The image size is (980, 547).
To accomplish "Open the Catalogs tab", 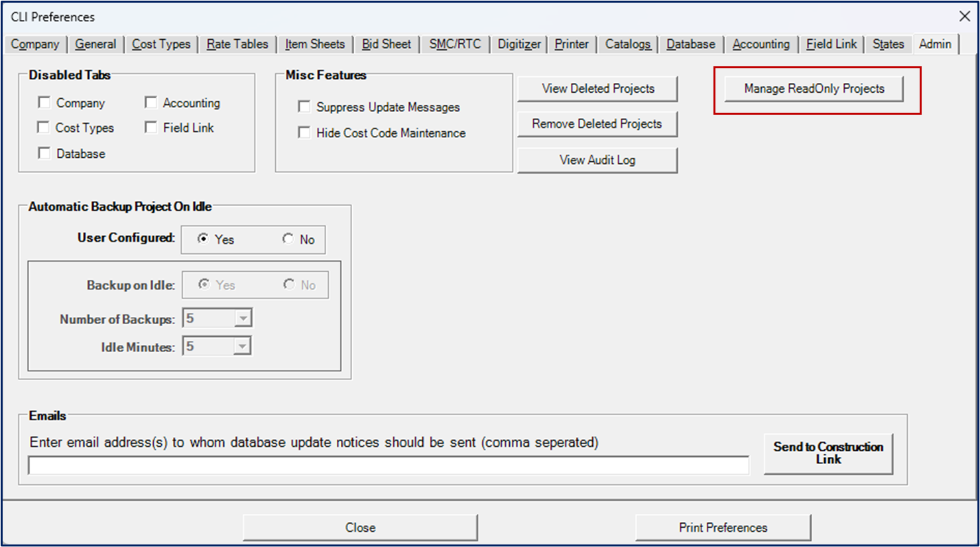I will point(628,44).
